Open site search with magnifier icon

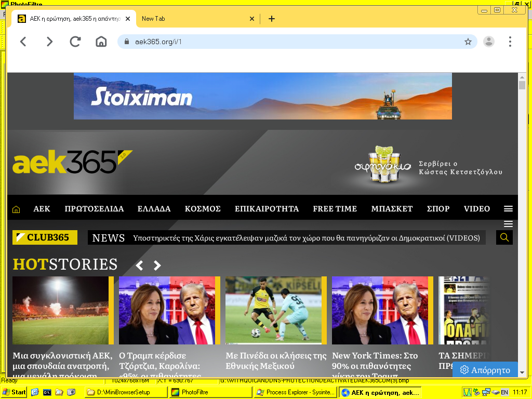504,237
